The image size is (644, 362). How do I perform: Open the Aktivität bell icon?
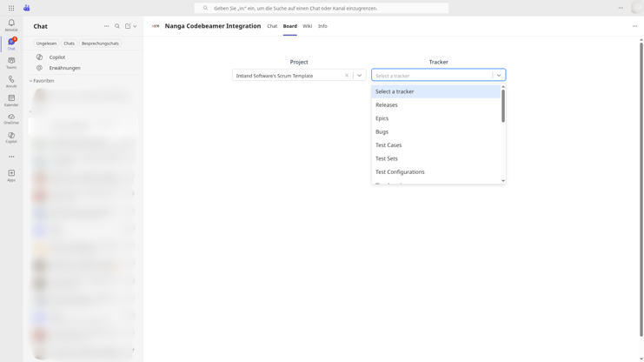pyautogui.click(x=11, y=24)
